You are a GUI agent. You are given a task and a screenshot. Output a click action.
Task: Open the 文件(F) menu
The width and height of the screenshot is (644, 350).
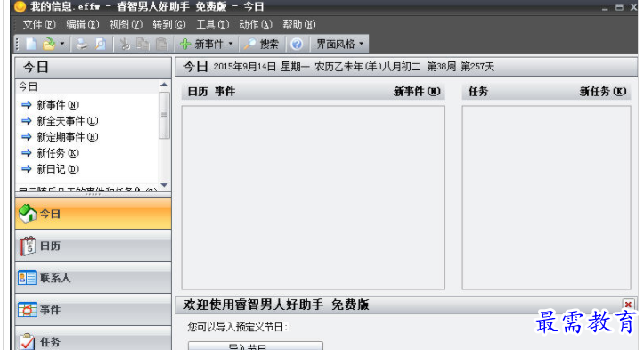tap(39, 25)
